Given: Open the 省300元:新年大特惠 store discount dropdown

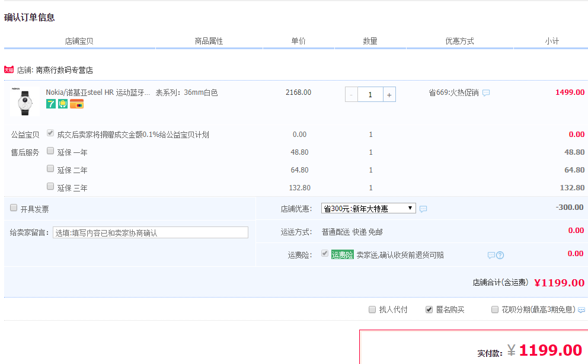Looking at the screenshot, I should click(369, 209).
